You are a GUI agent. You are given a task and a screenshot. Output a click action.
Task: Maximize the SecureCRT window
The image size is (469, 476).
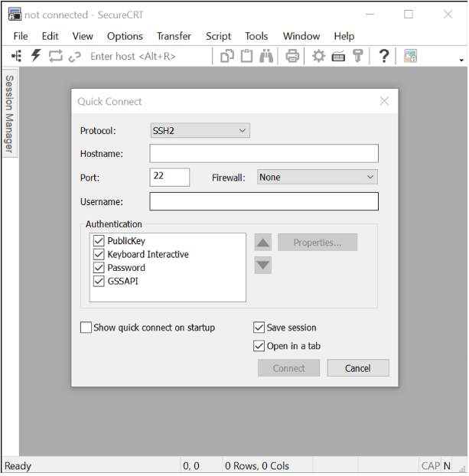point(409,15)
